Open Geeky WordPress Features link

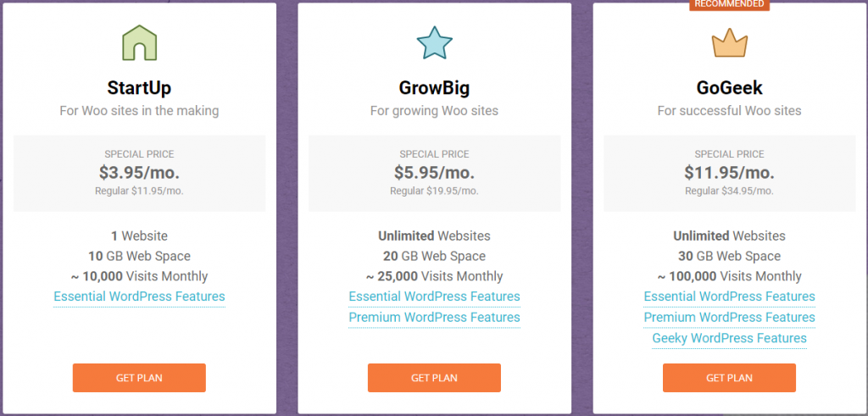pos(729,338)
